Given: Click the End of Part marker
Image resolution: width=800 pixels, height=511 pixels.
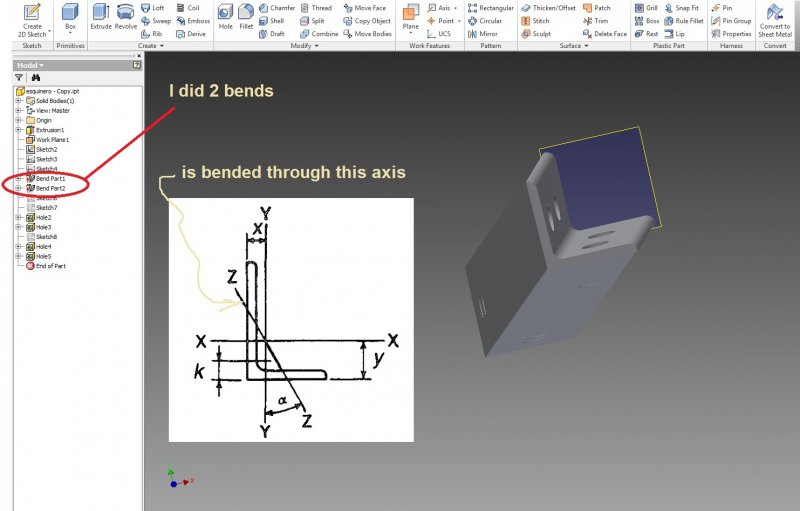Looking at the screenshot, I should [46, 266].
